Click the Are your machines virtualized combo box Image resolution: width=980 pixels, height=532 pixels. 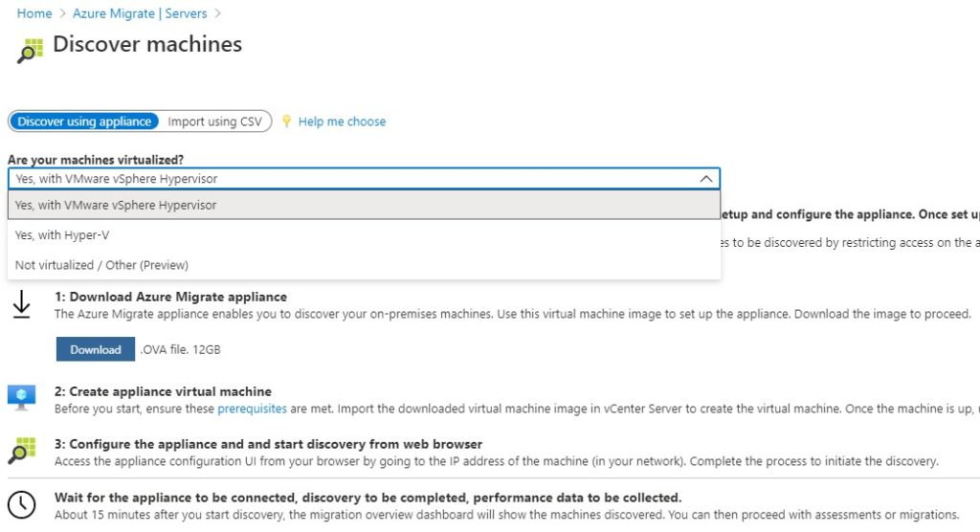[364, 179]
